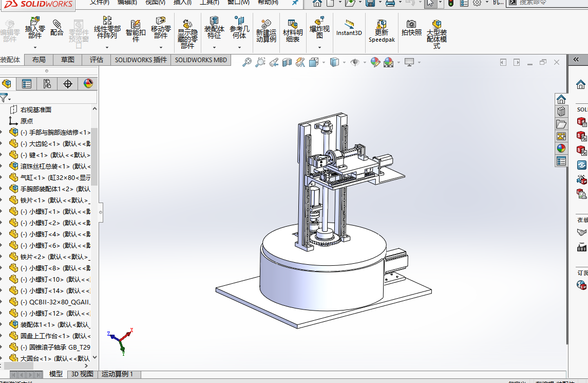This screenshot has height=383, width=588.
Task: Switch to the 3D 视图 bottom tab
Action: click(x=82, y=374)
